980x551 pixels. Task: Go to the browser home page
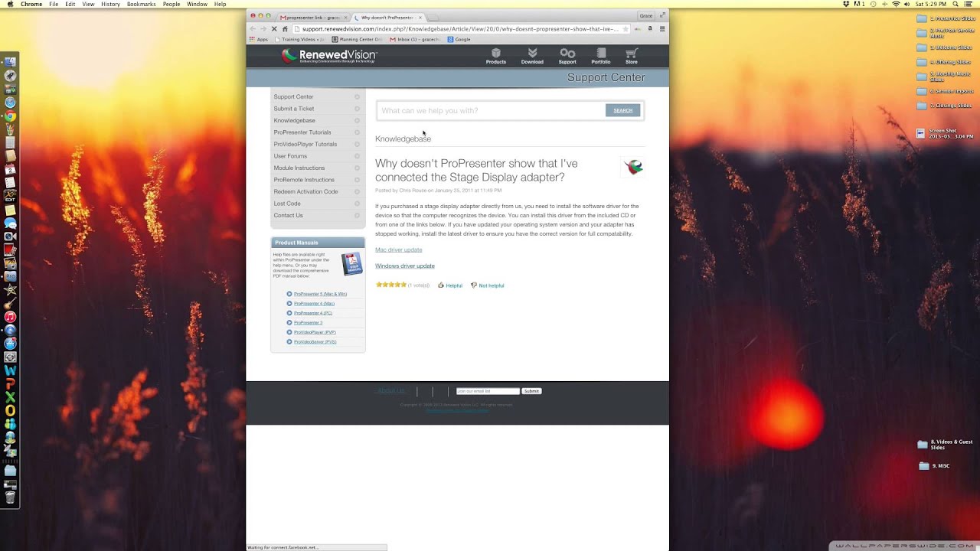(285, 29)
